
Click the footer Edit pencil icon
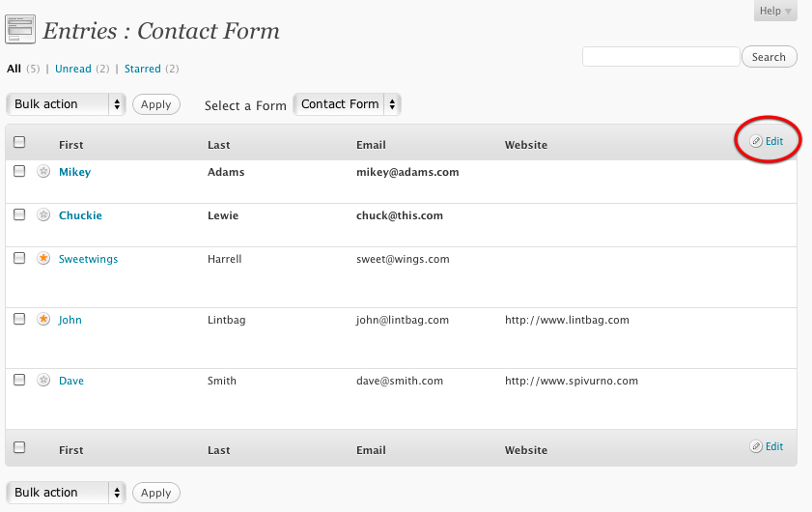pos(756,446)
